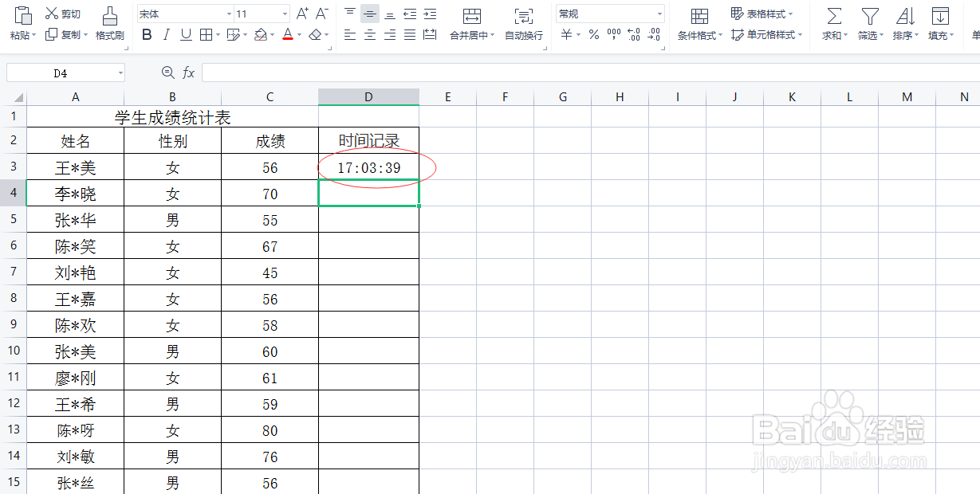The height and width of the screenshot is (494, 980).
Task: Click the distributed alignment icon
Action: point(430,34)
